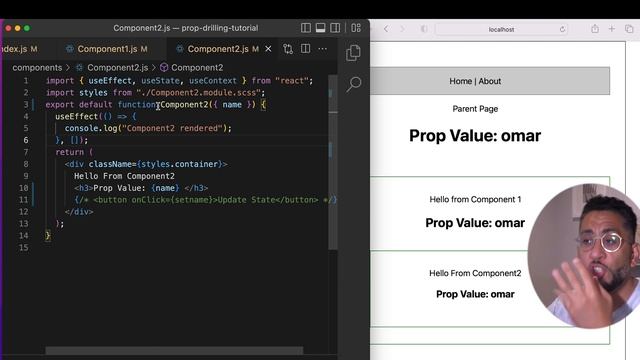Click the editor vertical scrollbar thumb
This screenshot has height=360, width=640.
[333, 161]
